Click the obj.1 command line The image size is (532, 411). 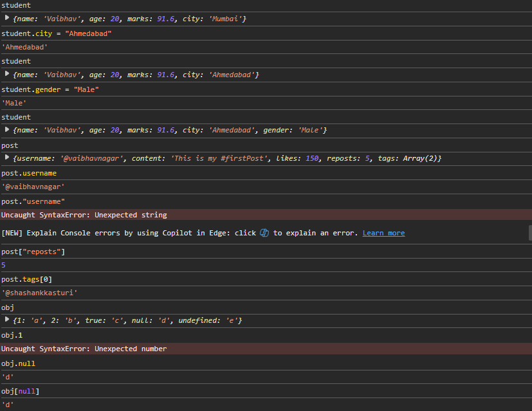click(12, 335)
